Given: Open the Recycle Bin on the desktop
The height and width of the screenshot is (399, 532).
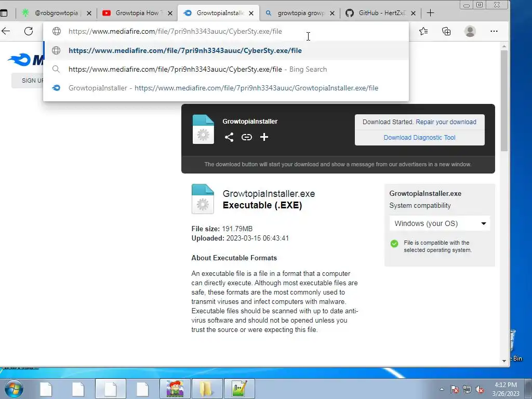Looking at the screenshot, I should [x=516, y=345].
